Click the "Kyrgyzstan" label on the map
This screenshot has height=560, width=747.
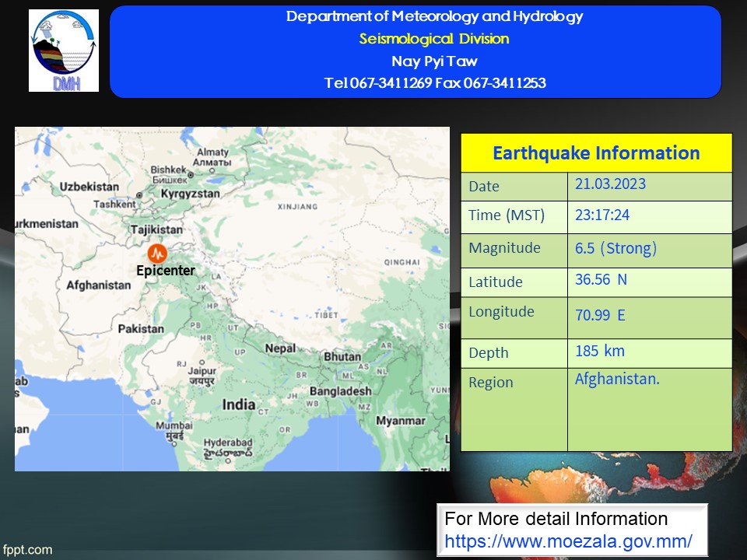coord(190,194)
